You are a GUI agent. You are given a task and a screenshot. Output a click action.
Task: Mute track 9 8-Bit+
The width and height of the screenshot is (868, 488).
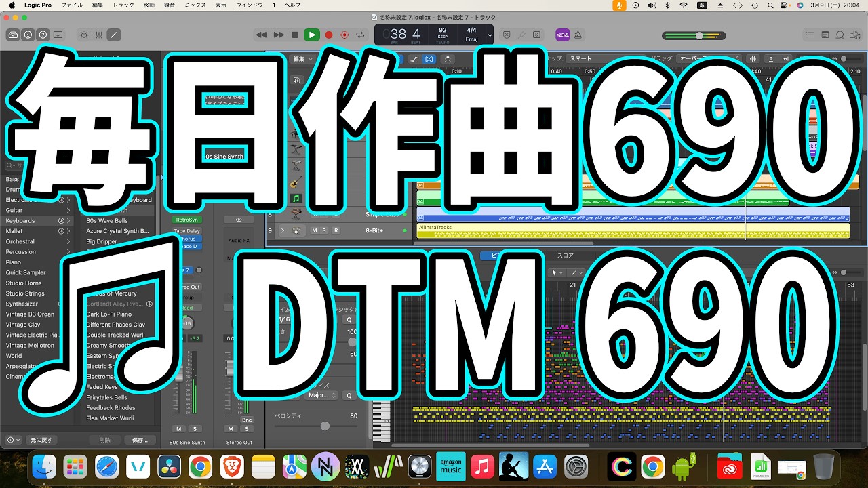(314, 231)
